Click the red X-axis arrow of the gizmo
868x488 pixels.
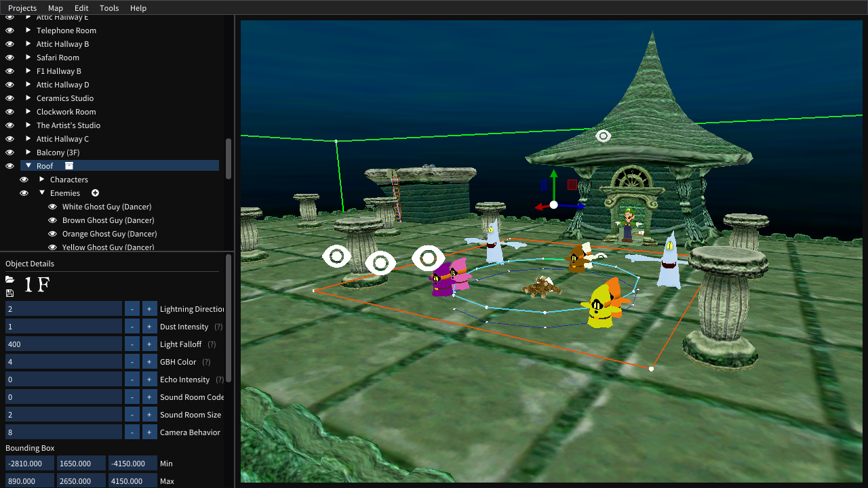540,207
